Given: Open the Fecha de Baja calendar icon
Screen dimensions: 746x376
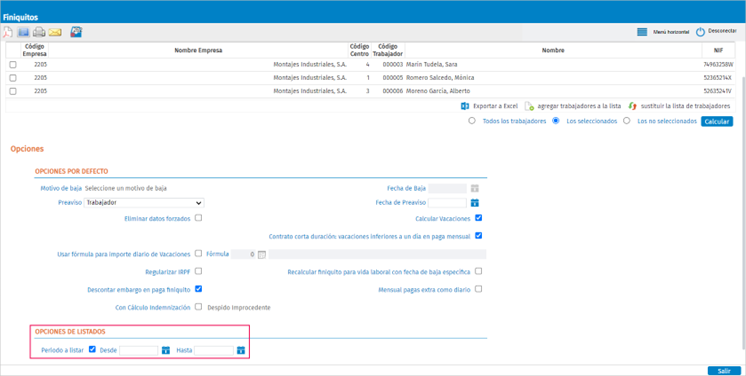Looking at the screenshot, I should point(475,188).
